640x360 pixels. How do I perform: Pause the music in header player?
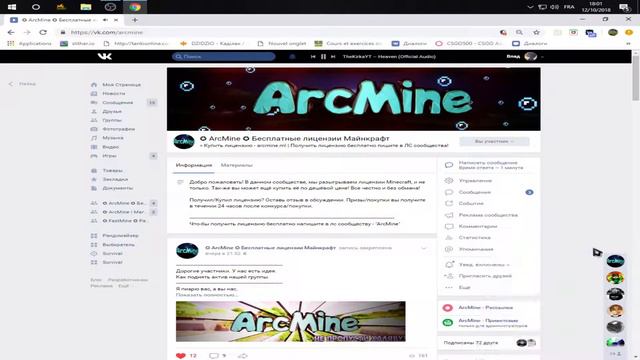[323, 57]
